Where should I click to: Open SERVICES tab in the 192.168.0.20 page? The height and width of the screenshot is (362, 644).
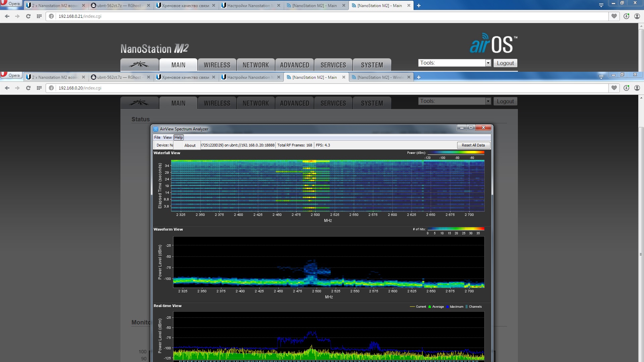[333, 103]
